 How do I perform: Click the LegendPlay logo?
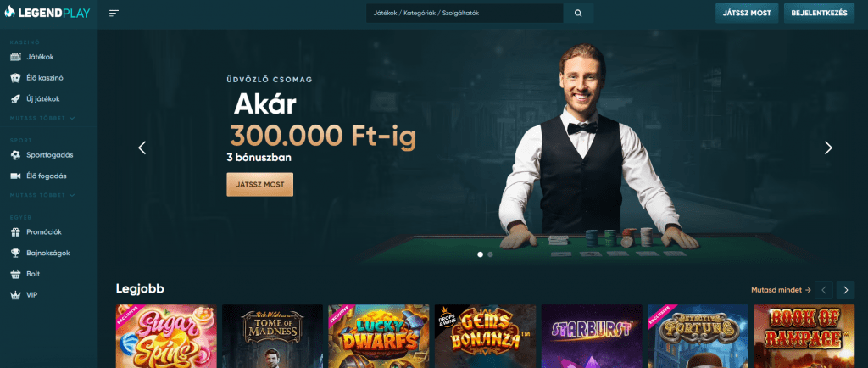point(47,13)
